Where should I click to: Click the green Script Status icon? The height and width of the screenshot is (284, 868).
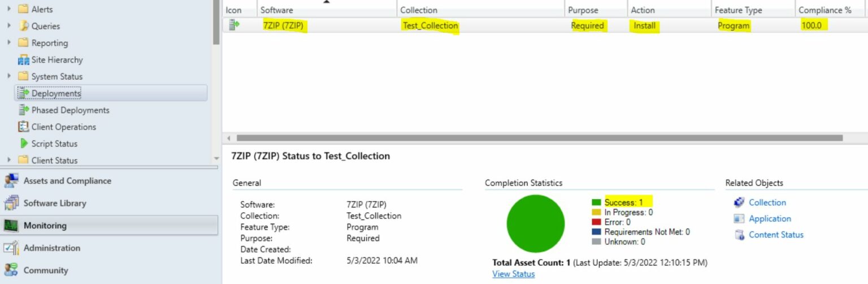[24, 144]
